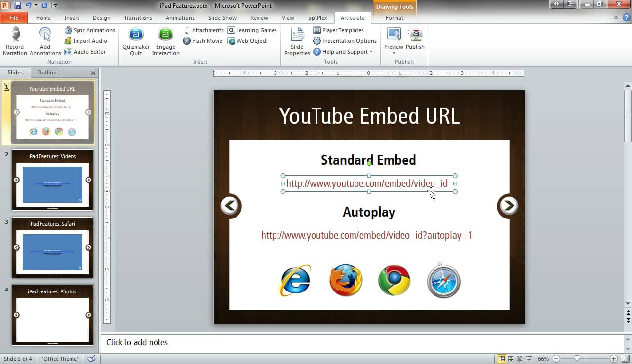Expand the Undo history dropdown arrow

[36, 5]
